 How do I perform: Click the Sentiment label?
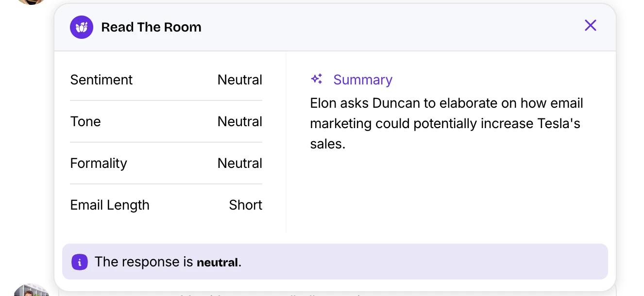tap(102, 80)
